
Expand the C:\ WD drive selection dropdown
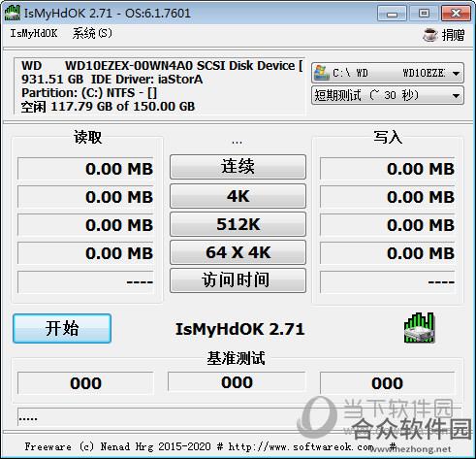tap(388, 73)
